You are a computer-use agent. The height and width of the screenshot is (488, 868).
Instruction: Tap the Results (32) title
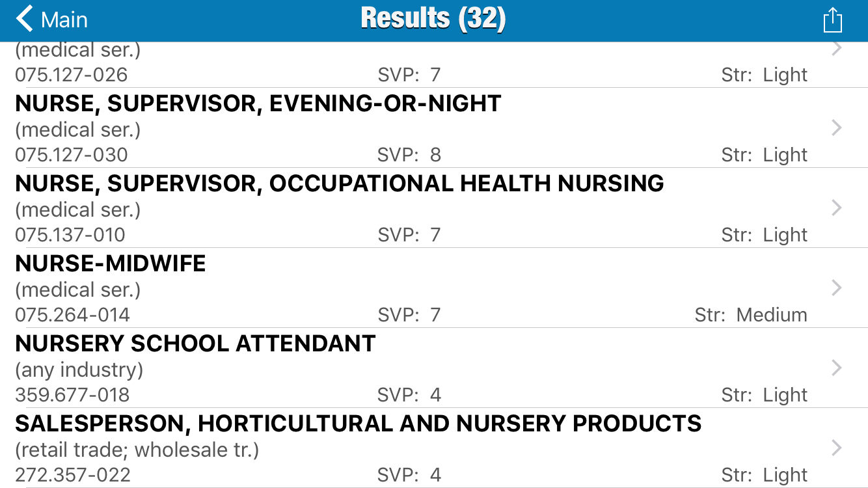(433, 19)
